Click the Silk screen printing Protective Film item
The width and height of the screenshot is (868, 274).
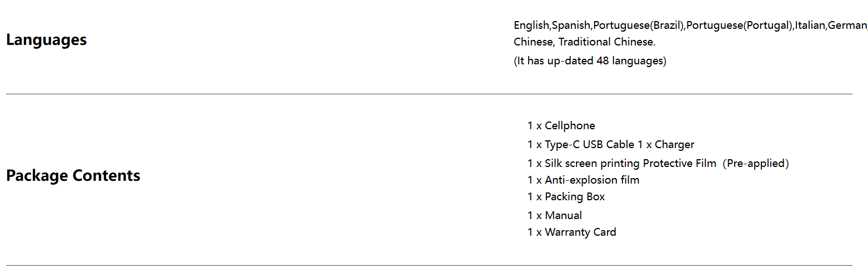[x=622, y=164]
